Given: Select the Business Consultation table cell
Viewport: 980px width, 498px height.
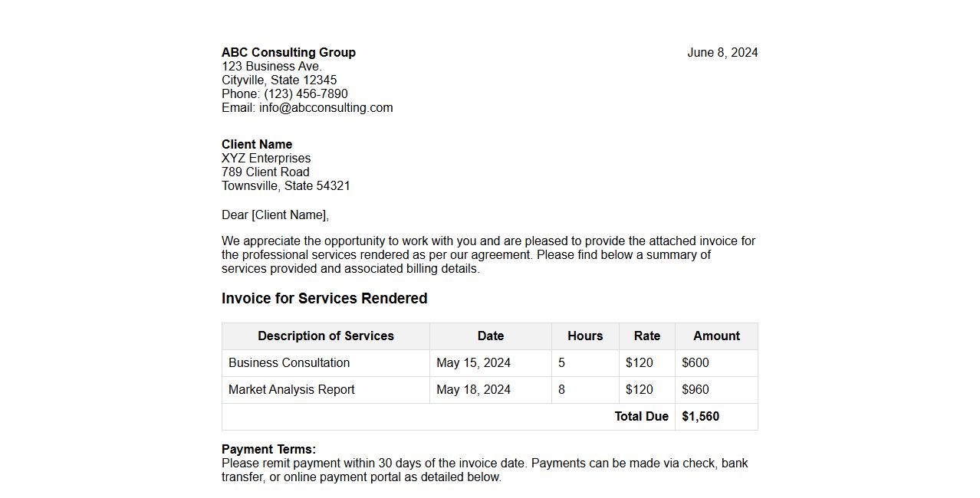Looking at the screenshot, I should coord(289,363).
